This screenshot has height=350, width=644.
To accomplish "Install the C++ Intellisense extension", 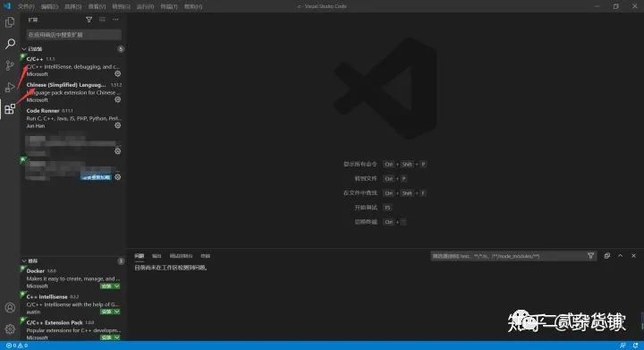I will (x=106, y=312).
